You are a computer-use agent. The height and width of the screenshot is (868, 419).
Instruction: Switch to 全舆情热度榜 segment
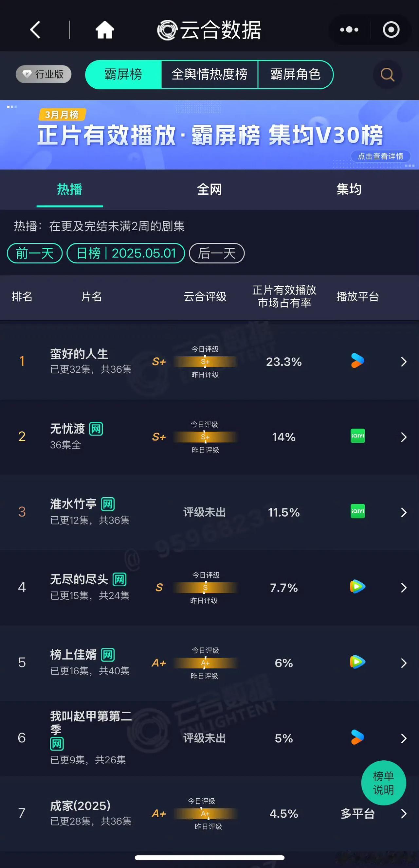[209, 75]
